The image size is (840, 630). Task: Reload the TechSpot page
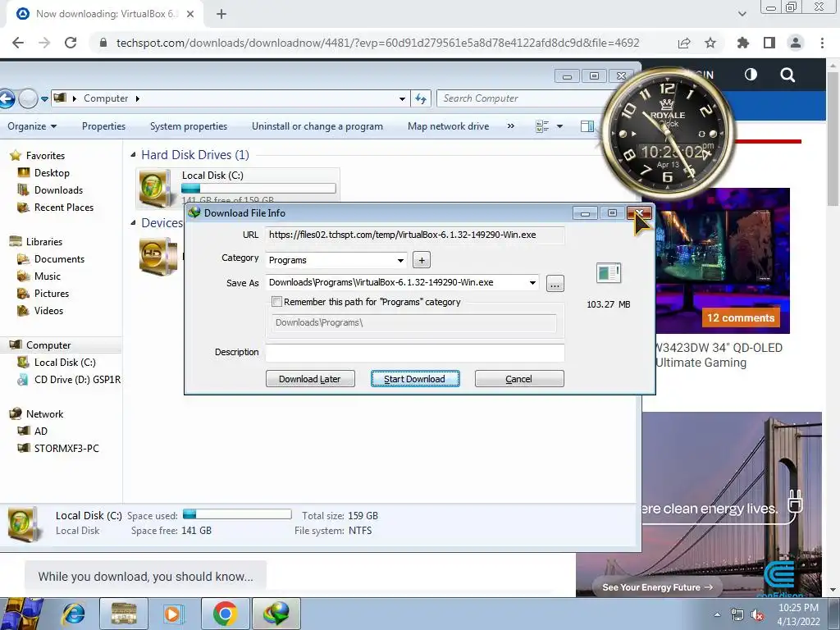pos(71,43)
